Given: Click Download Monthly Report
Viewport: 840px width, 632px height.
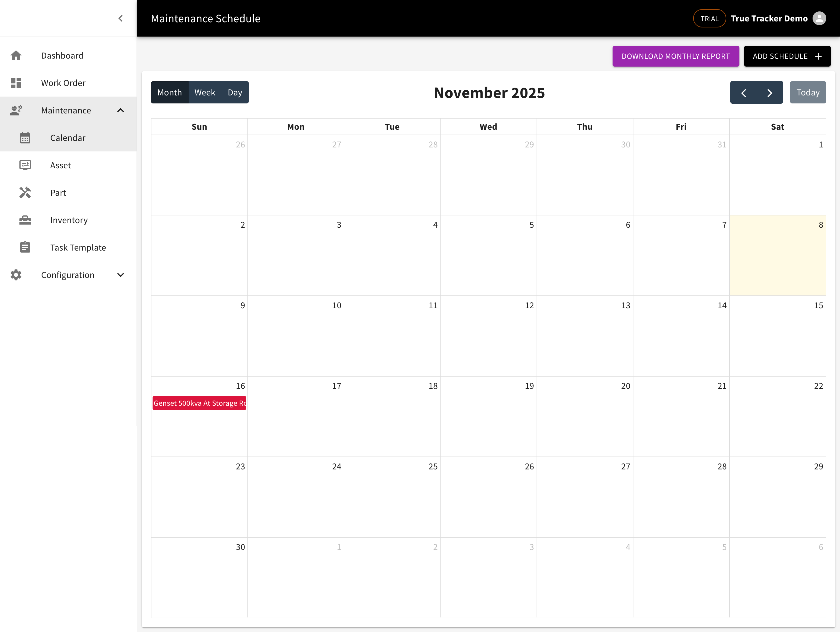Looking at the screenshot, I should click(675, 56).
